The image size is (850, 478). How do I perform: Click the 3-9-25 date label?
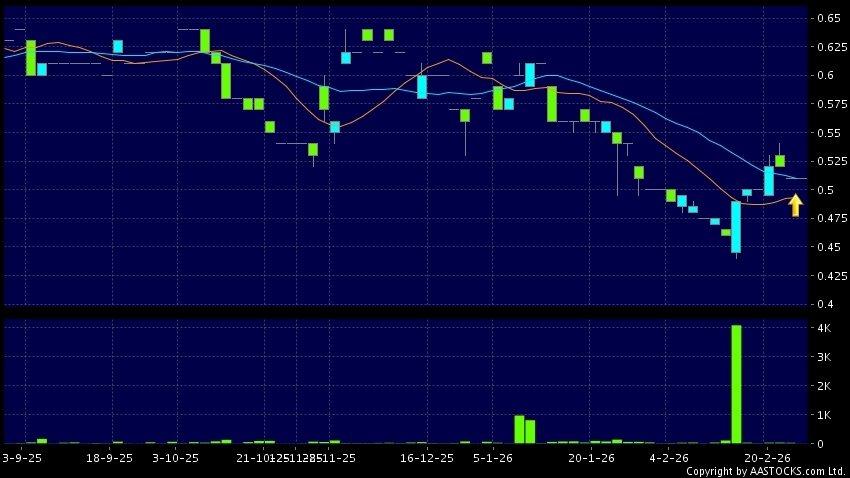point(22,457)
